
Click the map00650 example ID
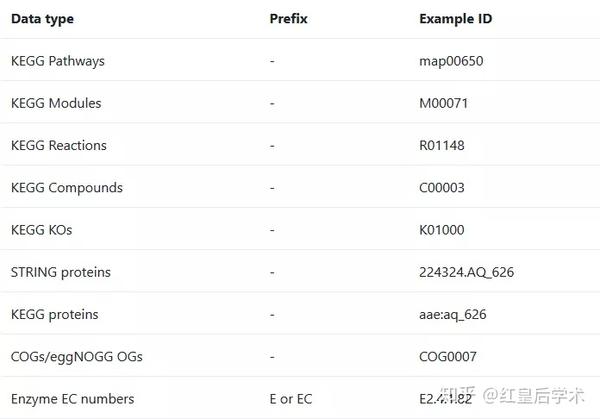tap(451, 61)
